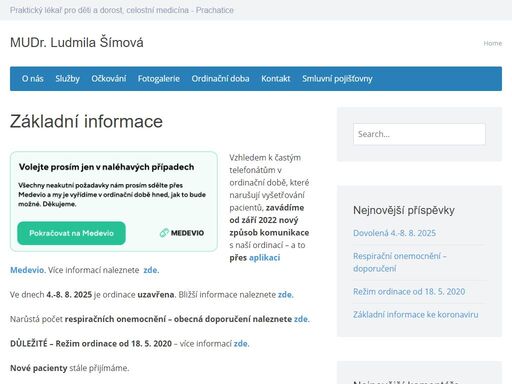Select Ordinační doba in the navigation

tap(220, 79)
